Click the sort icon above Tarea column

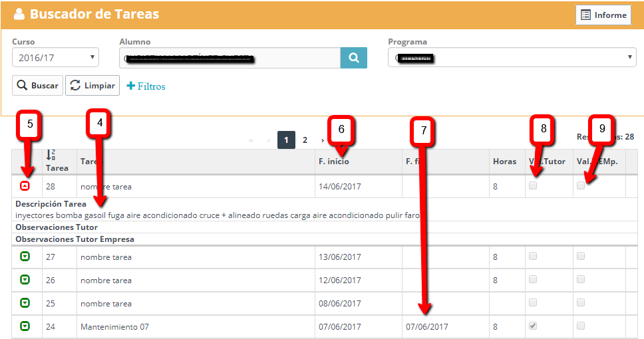[51, 156]
